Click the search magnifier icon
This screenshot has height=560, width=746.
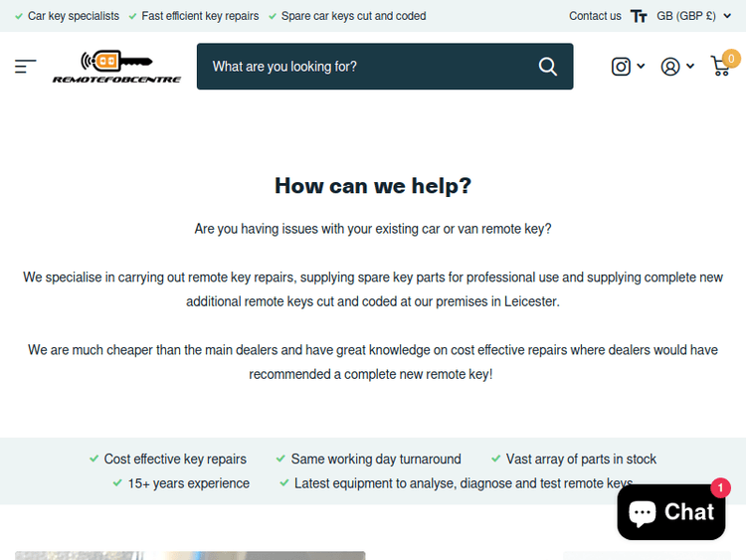point(548,67)
